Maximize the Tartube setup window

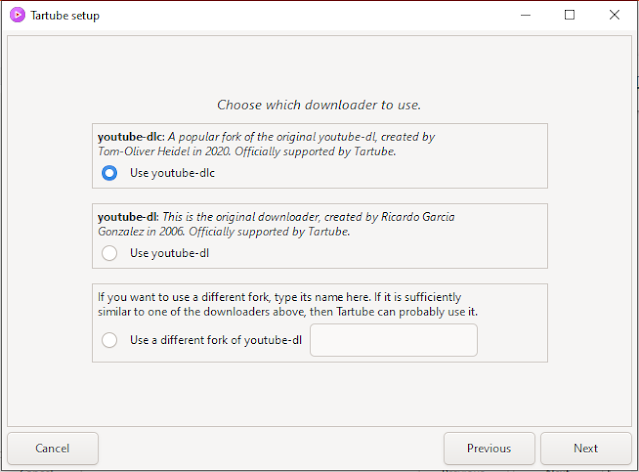tap(570, 15)
